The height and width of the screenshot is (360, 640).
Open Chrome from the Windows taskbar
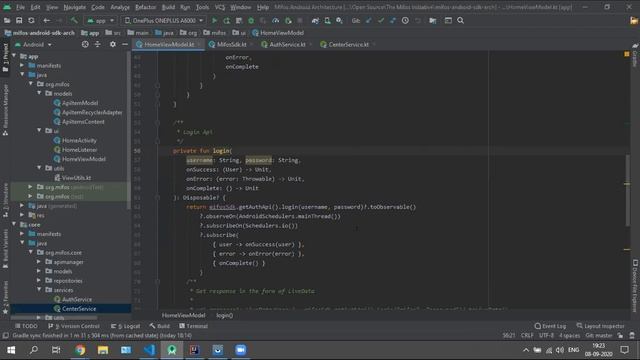80,350
